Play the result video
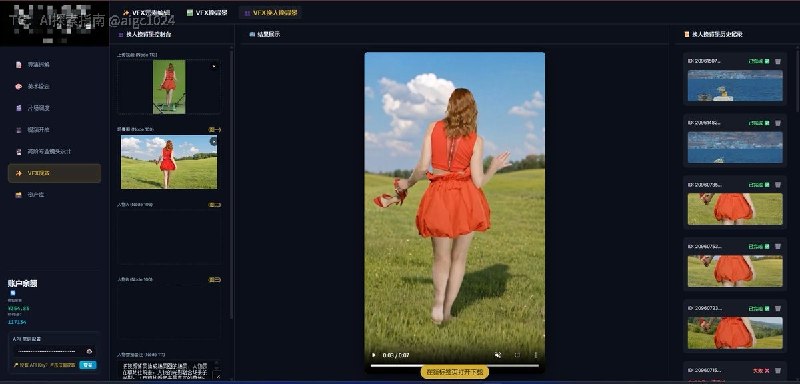The width and height of the screenshot is (800, 384). pos(373,355)
